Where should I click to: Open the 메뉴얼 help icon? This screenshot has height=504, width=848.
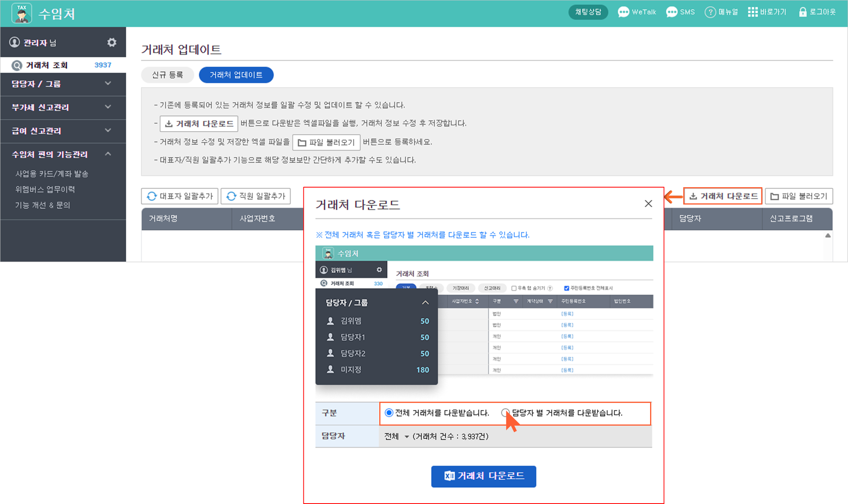pos(710,12)
